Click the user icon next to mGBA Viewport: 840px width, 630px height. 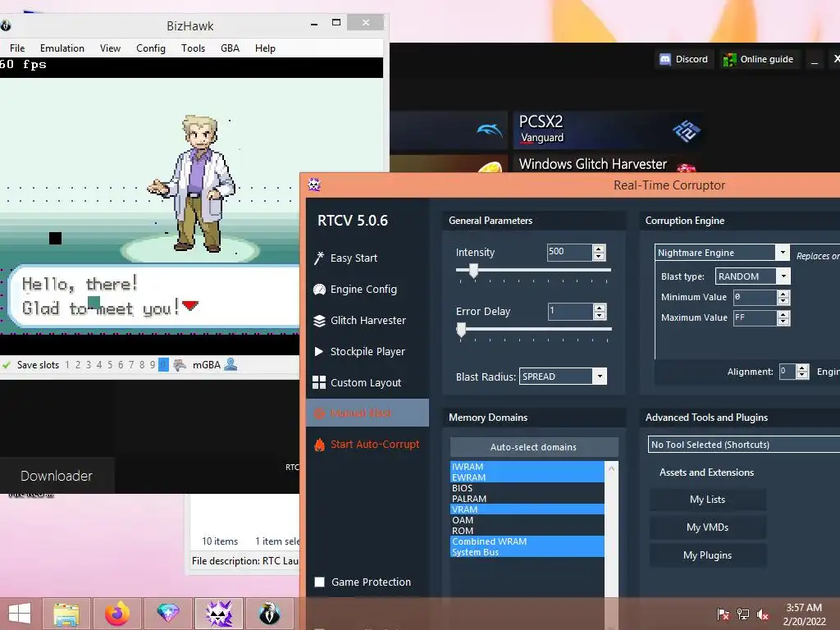tap(231, 364)
